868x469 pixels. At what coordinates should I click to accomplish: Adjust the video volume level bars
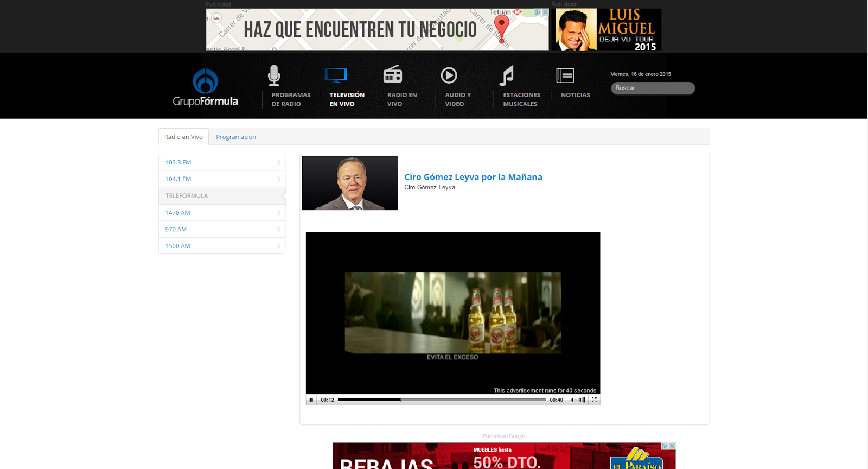(x=580, y=400)
